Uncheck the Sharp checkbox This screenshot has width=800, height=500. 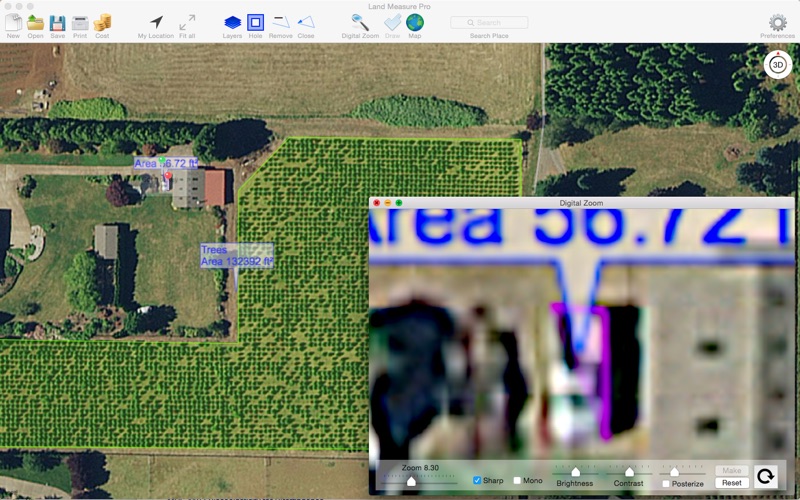477,480
